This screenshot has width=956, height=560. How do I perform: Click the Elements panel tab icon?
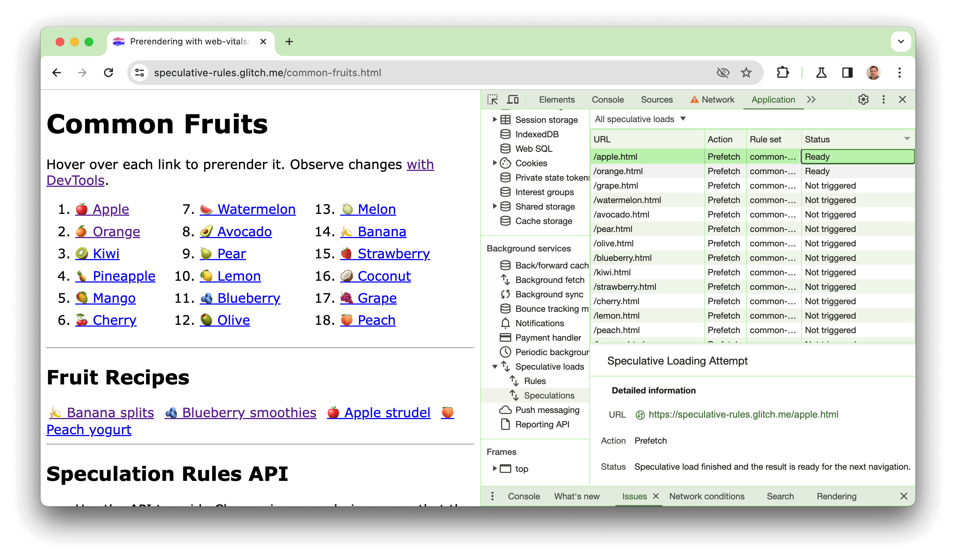558,99
